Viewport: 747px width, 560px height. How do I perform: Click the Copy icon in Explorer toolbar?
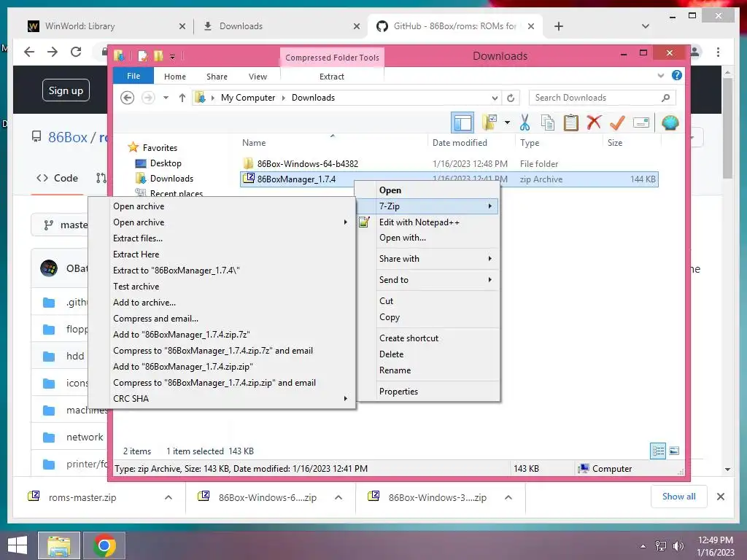pyautogui.click(x=547, y=122)
